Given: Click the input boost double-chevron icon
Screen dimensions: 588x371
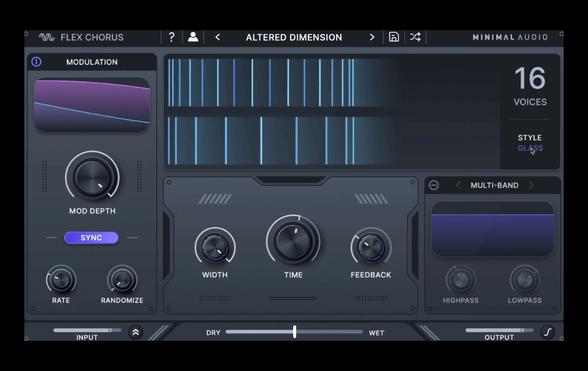Looking at the screenshot, I should tap(136, 332).
